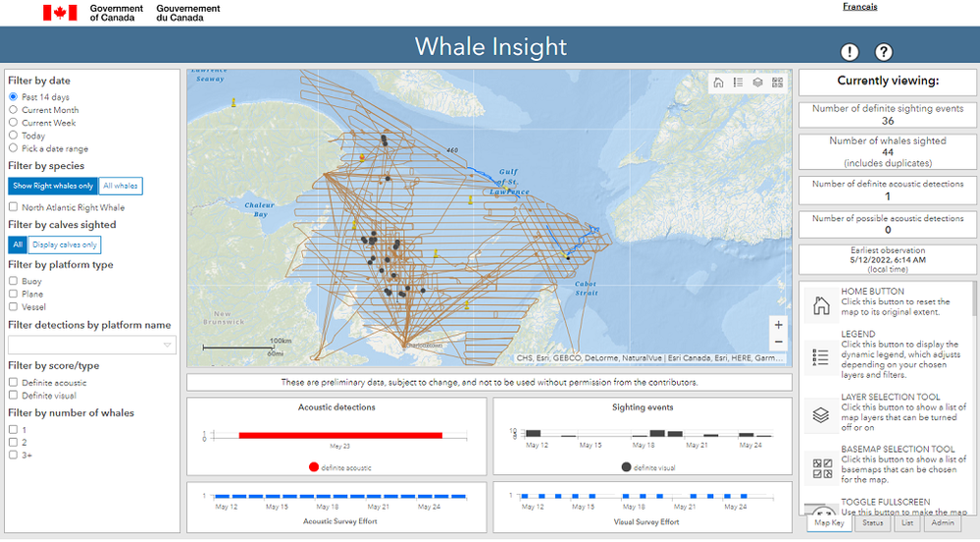The width and height of the screenshot is (980, 542).
Task: Switch to the Map Key tab
Action: (x=829, y=523)
